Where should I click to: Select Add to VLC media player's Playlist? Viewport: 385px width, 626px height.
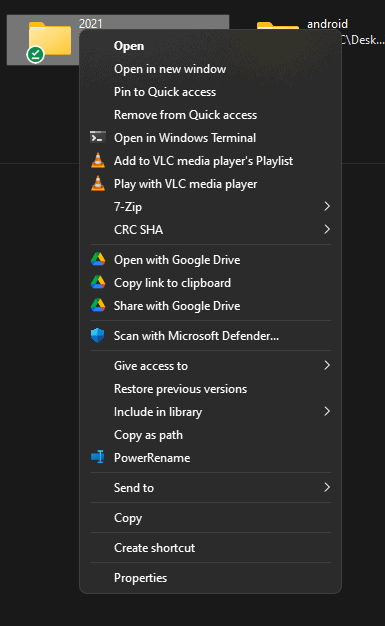click(210, 161)
